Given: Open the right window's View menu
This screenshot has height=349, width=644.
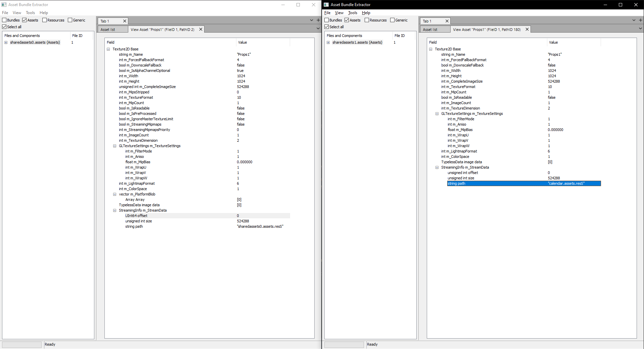Looking at the screenshot, I should point(339,13).
